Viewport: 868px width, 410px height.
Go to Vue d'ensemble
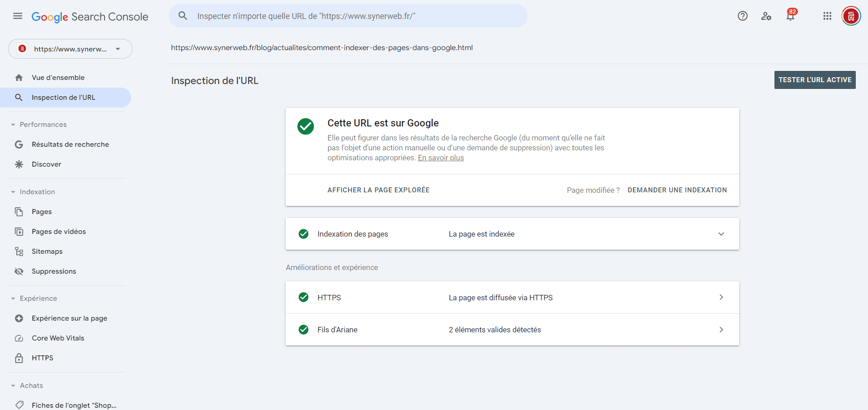tap(66, 78)
